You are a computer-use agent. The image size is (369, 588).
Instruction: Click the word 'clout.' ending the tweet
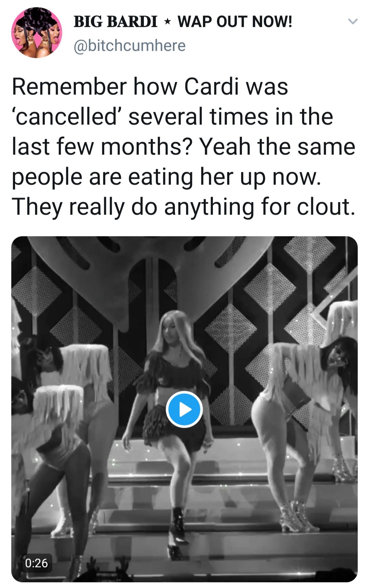(326, 207)
